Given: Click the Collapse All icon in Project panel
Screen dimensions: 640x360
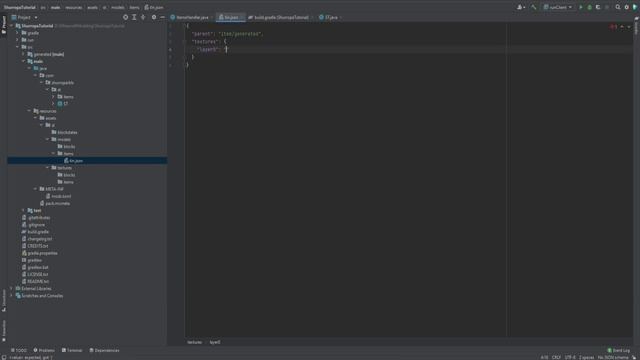Looking at the screenshot, I should [143, 17].
